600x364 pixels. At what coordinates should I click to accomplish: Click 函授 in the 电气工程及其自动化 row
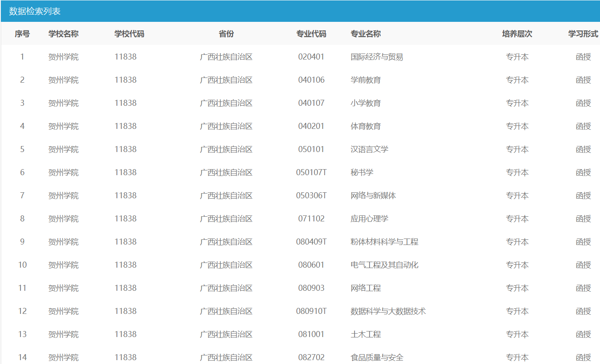pyautogui.click(x=583, y=265)
